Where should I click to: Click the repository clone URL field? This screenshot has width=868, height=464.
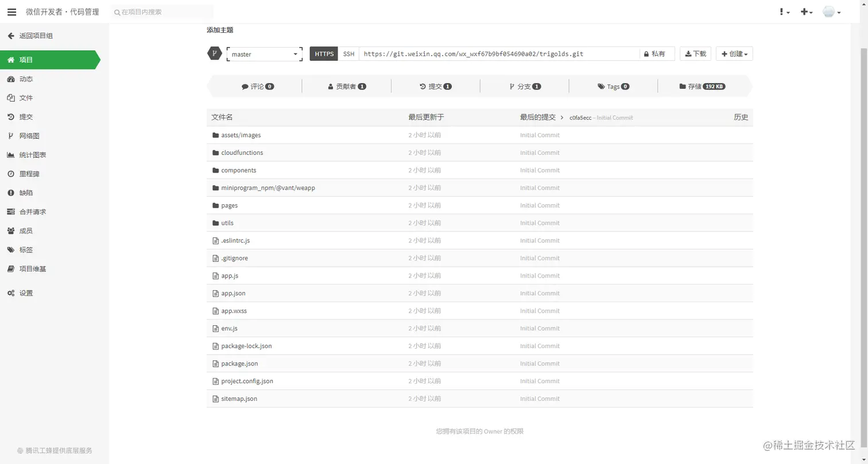[x=499, y=54]
